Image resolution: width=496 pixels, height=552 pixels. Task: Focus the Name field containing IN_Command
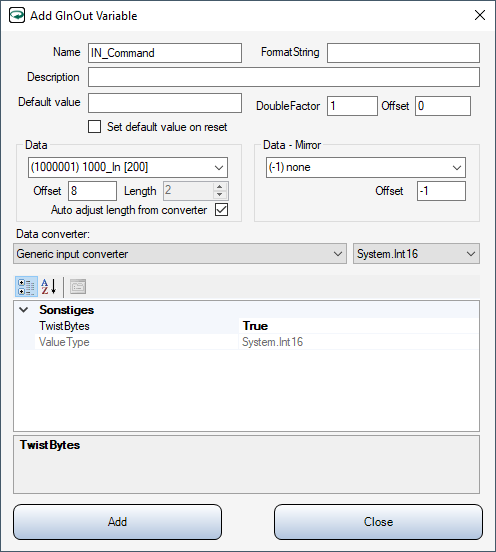click(x=165, y=53)
